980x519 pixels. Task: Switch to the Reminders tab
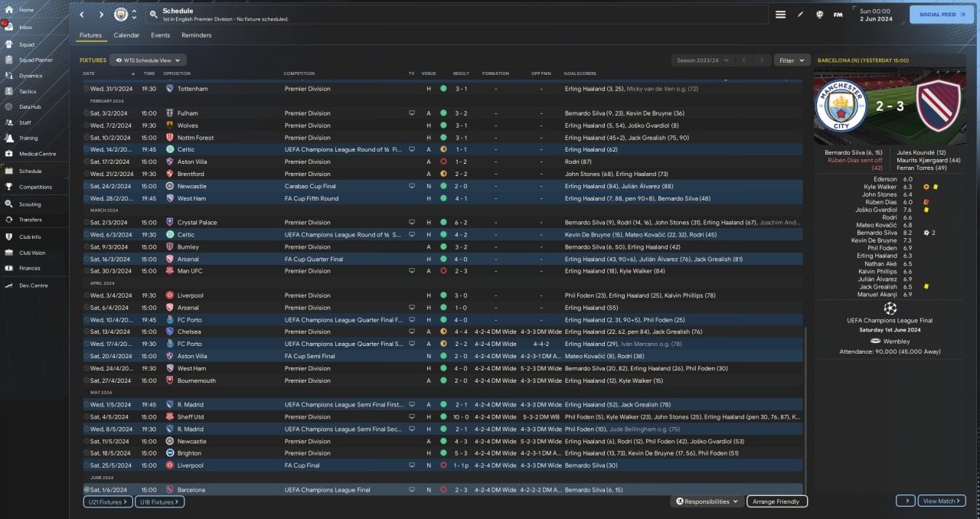coord(196,35)
